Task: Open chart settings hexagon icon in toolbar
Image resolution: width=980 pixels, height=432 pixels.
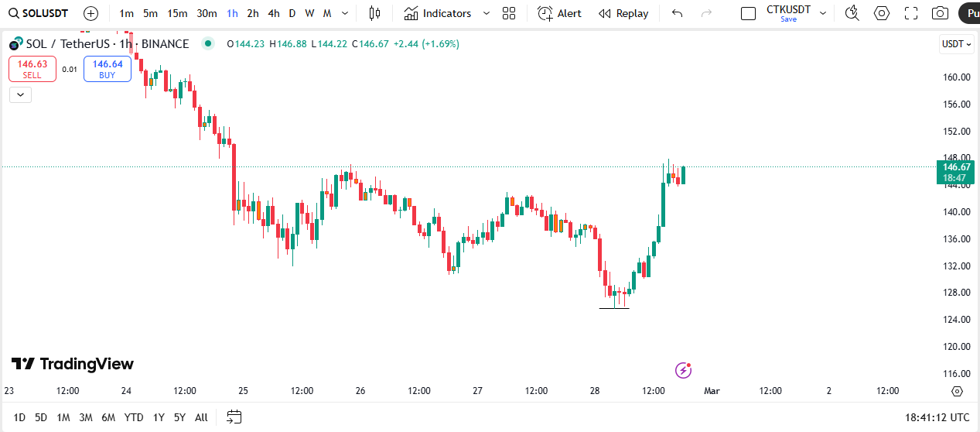Action: [x=881, y=13]
